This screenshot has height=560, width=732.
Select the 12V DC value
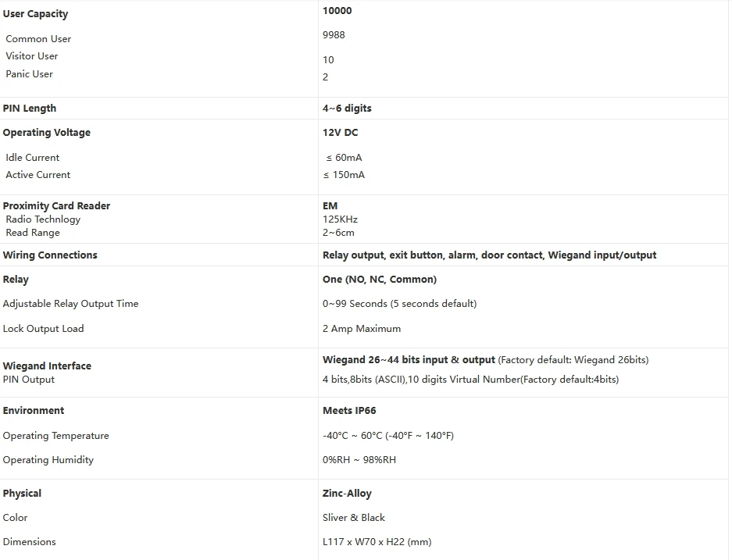pyautogui.click(x=340, y=133)
